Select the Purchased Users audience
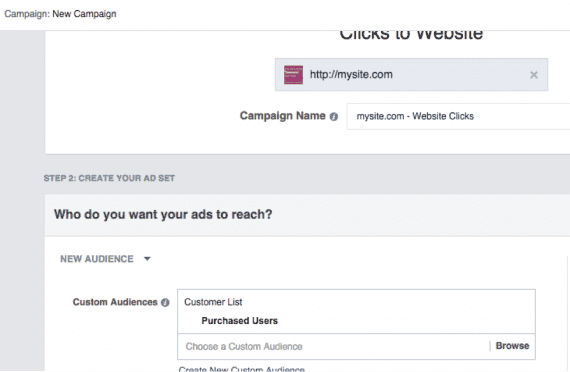The image size is (570, 372). pos(240,321)
